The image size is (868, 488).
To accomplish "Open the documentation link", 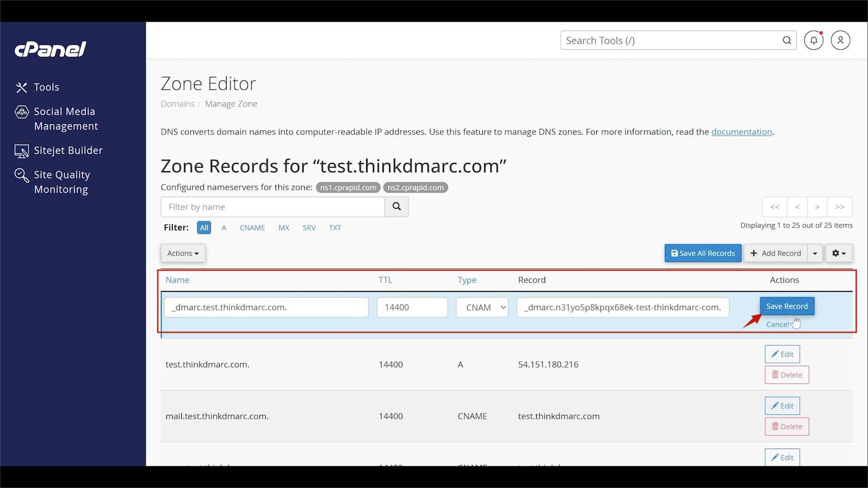I will pyautogui.click(x=742, y=132).
